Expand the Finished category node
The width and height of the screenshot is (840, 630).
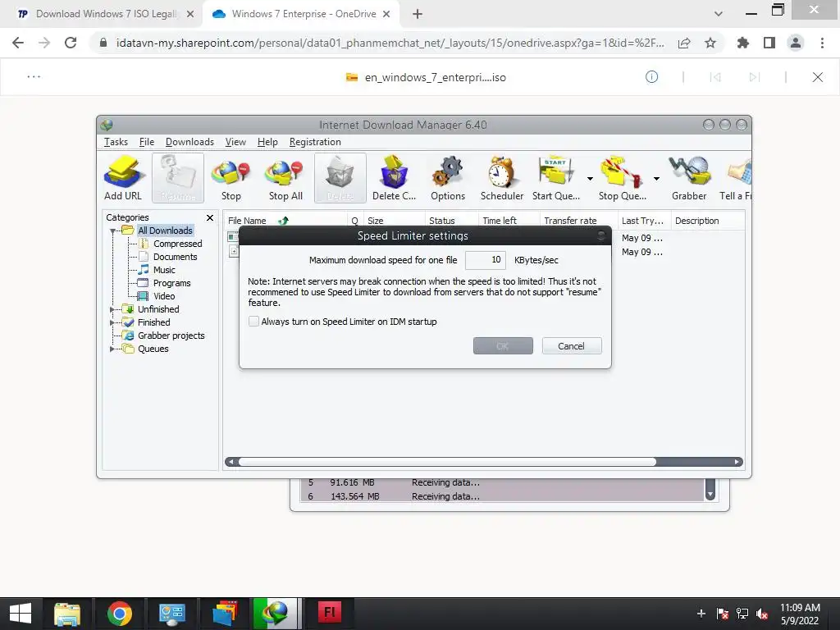pos(112,322)
